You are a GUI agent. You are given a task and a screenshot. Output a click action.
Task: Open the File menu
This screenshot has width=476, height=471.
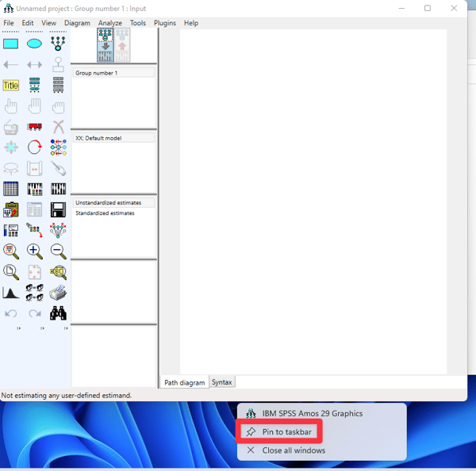tap(9, 23)
